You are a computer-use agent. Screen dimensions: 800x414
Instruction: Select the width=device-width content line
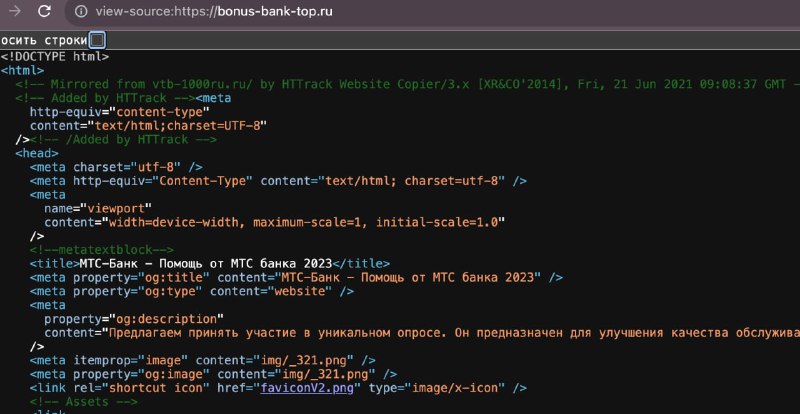(x=274, y=222)
